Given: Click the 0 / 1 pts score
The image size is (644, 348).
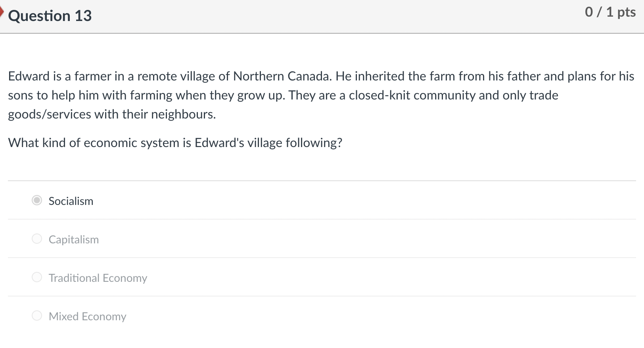Looking at the screenshot, I should 610,12.
